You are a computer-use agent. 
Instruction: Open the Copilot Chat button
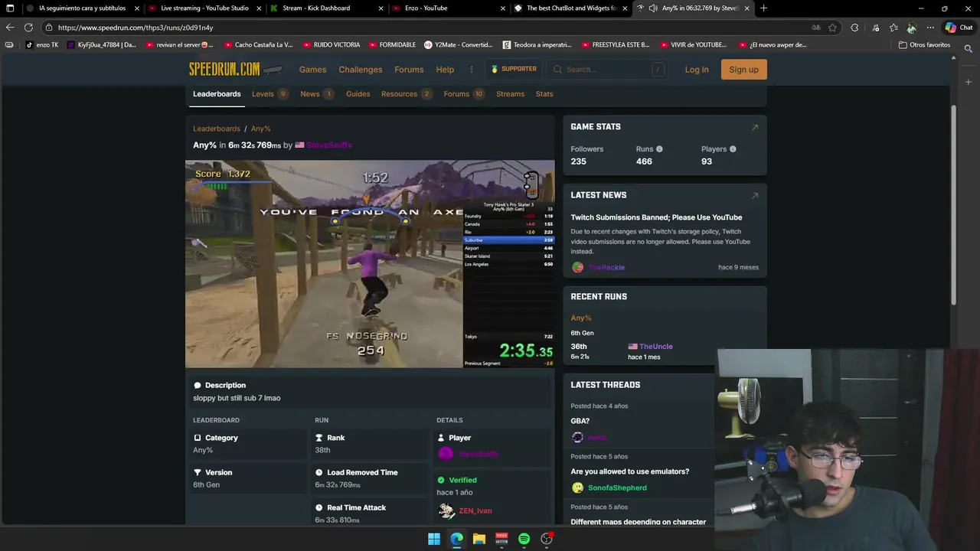pyautogui.click(x=959, y=28)
